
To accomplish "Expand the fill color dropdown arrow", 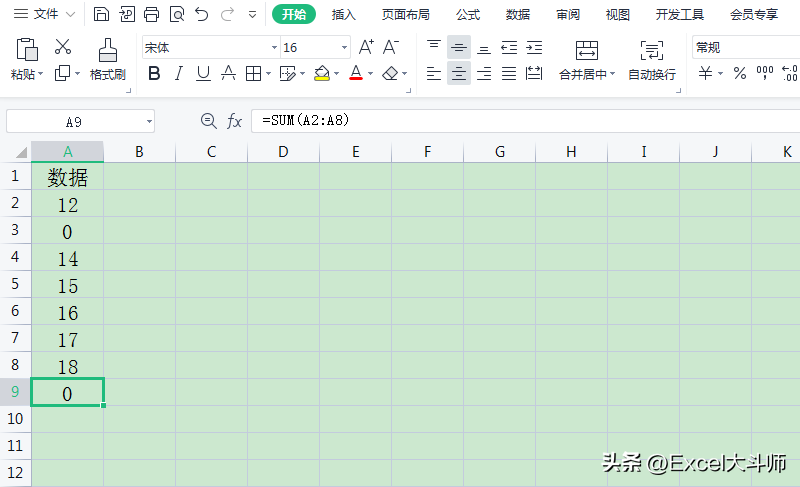I will pos(336,74).
